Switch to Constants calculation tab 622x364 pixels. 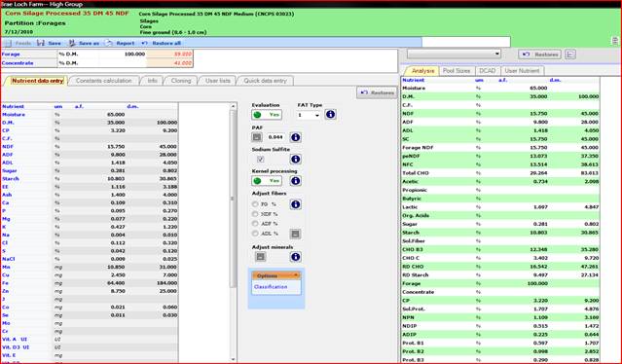103,81
